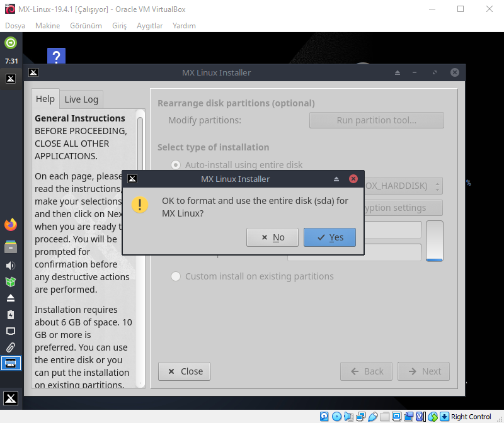Click the 7:31 panel clock

pyautogui.click(x=11, y=61)
